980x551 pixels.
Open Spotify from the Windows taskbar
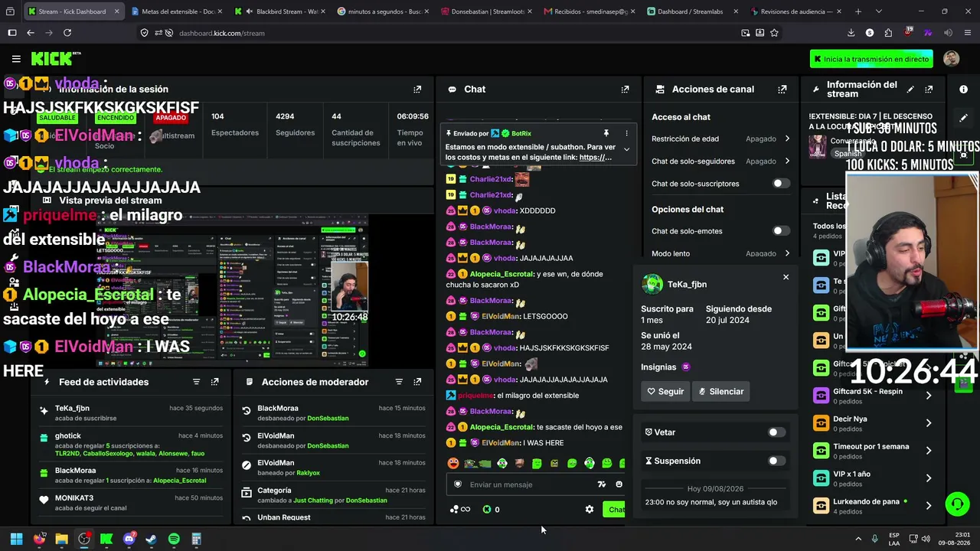174,540
